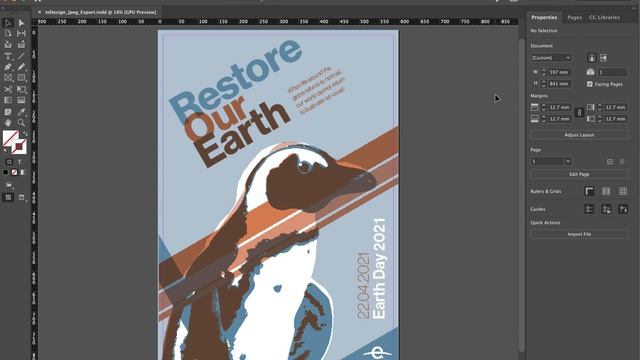Image resolution: width=640 pixels, height=360 pixels.
Task: Click 'Earth Day 2021' text on poster
Action: (x=379, y=269)
